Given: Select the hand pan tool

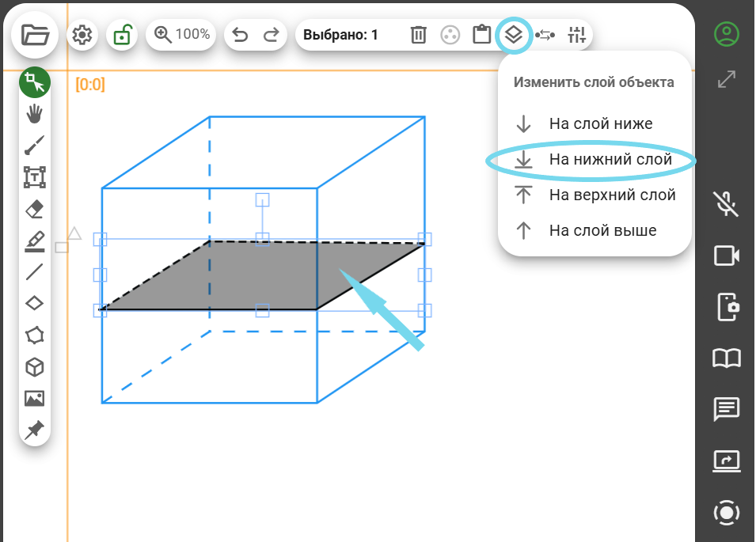Looking at the screenshot, I should tap(34, 114).
